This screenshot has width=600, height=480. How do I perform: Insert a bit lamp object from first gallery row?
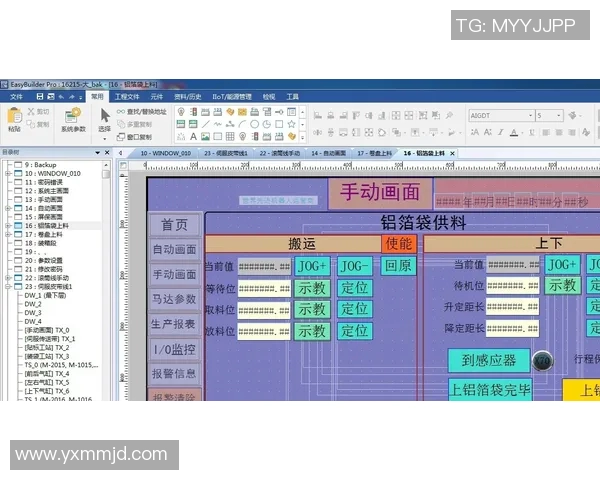181,112
